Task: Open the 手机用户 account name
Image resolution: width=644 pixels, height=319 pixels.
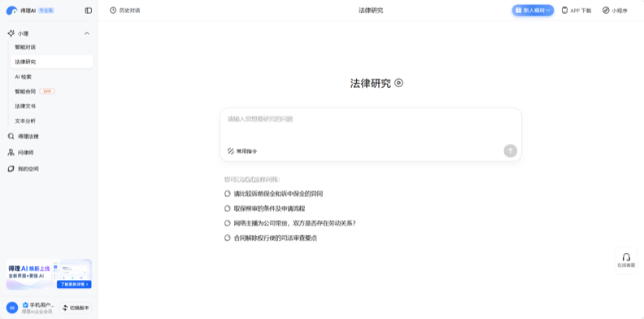Action: coord(42,305)
